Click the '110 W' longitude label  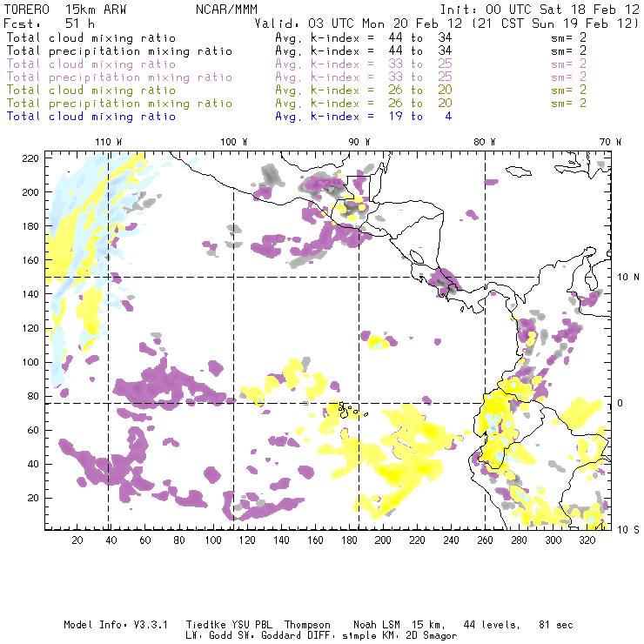pyautogui.click(x=109, y=142)
